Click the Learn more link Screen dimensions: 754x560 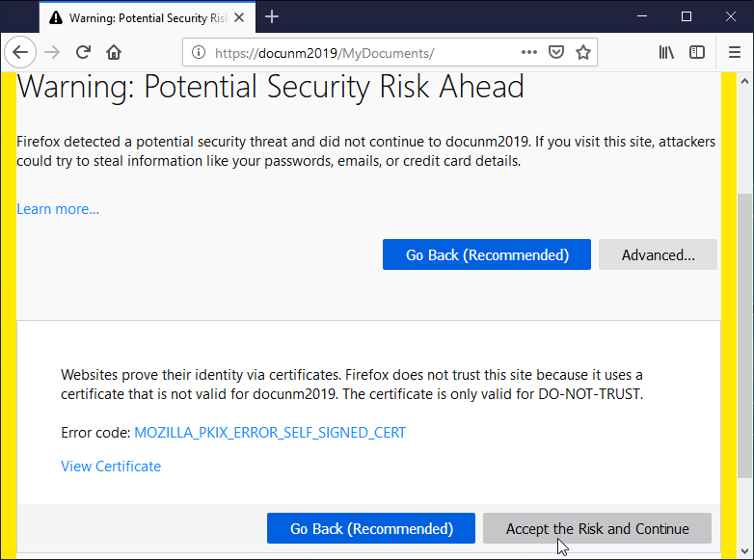point(58,209)
